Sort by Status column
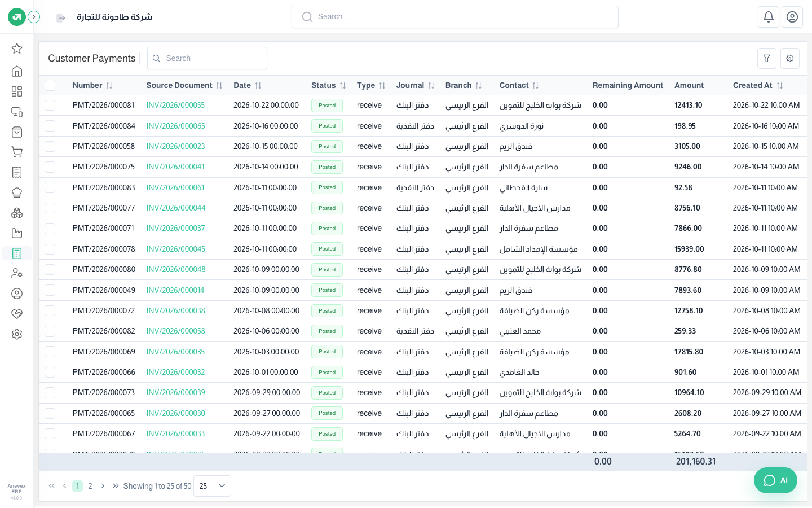Image resolution: width=812 pixels, height=508 pixels. tap(343, 86)
